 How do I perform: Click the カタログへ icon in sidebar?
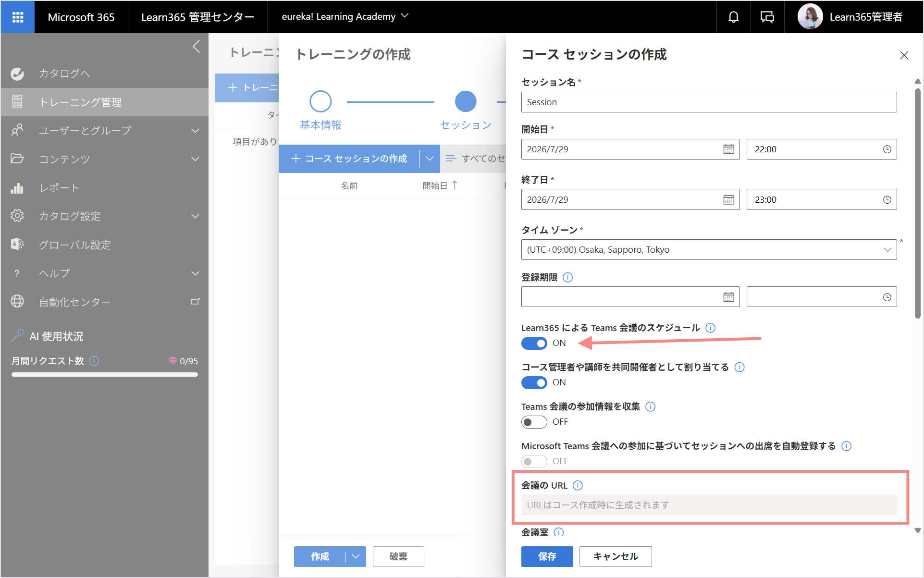click(x=17, y=74)
